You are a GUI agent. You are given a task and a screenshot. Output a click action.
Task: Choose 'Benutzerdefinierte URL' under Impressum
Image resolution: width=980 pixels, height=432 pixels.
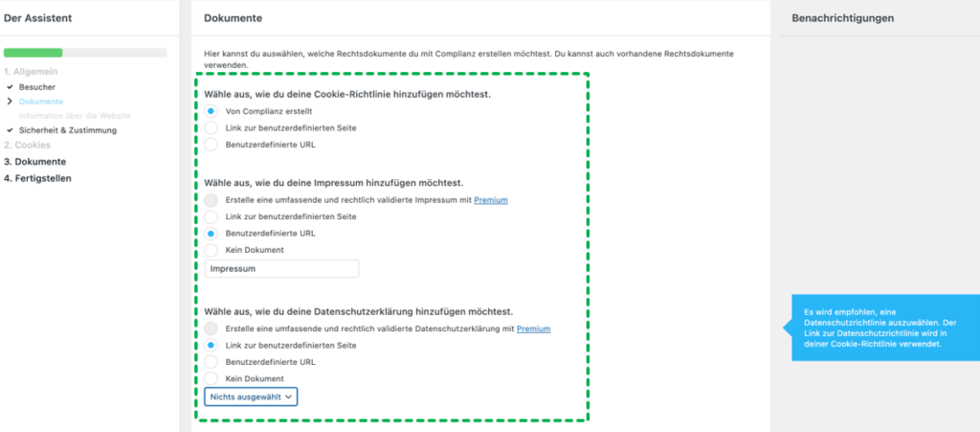click(x=212, y=233)
